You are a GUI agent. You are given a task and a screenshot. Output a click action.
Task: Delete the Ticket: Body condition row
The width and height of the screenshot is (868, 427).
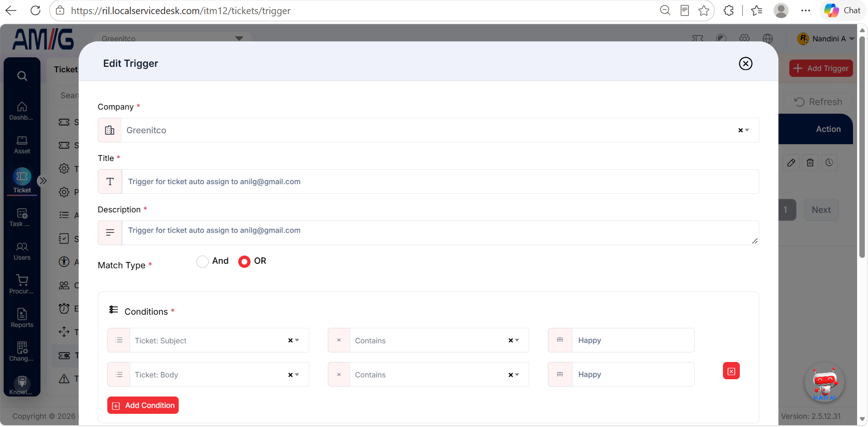point(731,371)
